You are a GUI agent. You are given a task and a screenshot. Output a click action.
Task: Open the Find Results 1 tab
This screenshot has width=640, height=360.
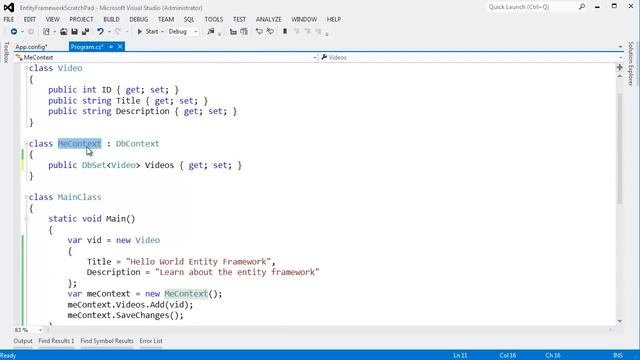pyautogui.click(x=56, y=341)
